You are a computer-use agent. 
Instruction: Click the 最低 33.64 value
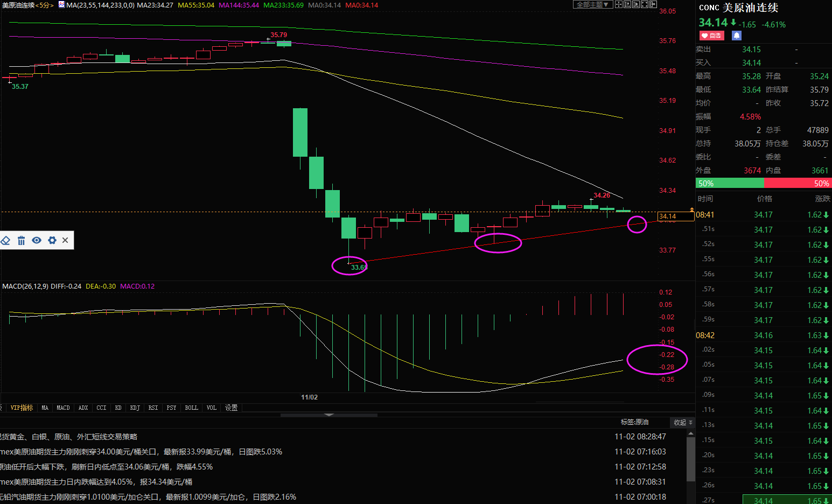pyautogui.click(x=751, y=90)
